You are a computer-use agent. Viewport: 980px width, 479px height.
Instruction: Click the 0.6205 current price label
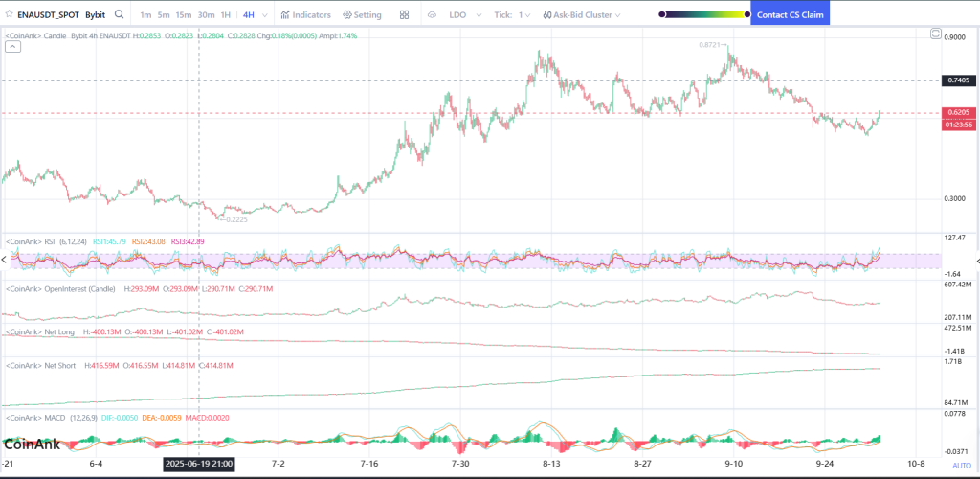pos(958,112)
